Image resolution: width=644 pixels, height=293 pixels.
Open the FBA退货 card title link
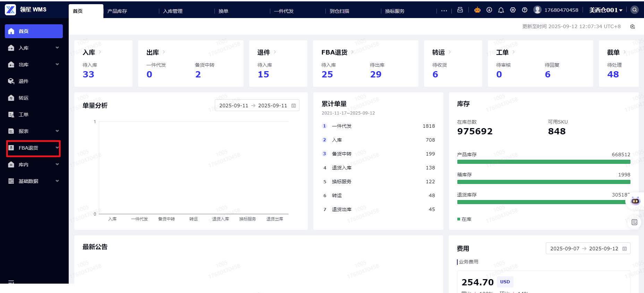click(x=334, y=52)
